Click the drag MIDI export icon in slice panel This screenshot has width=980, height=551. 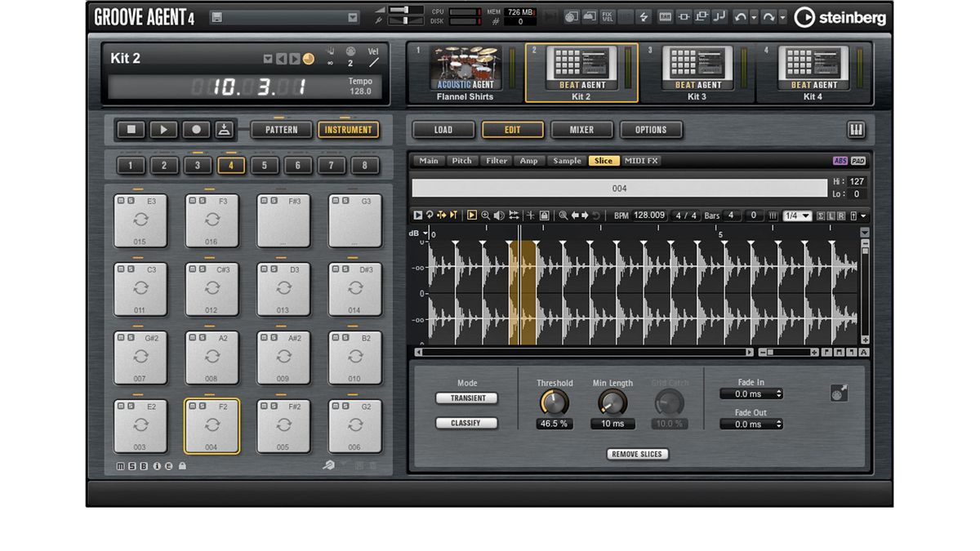pos(839,393)
